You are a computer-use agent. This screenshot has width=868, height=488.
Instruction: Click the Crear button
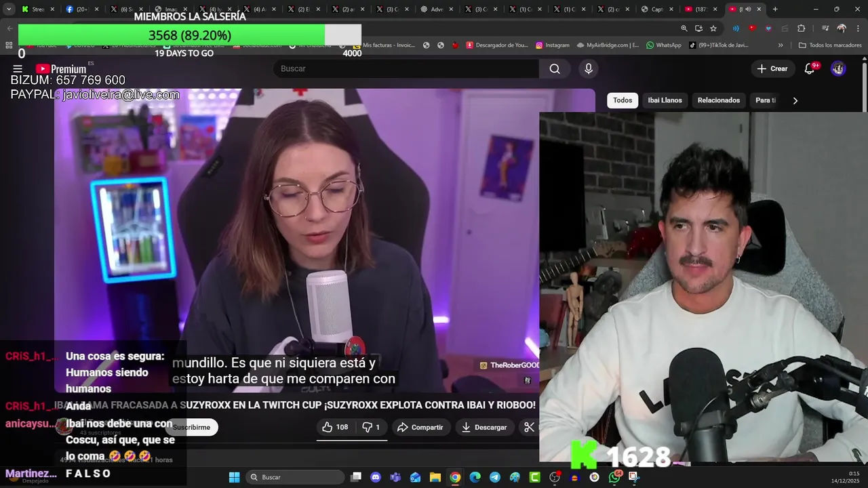tap(772, 68)
